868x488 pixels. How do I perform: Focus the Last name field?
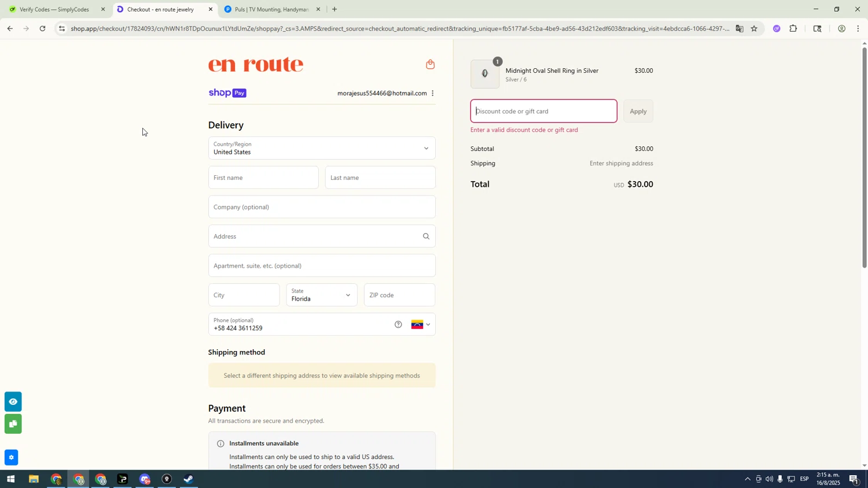click(380, 178)
